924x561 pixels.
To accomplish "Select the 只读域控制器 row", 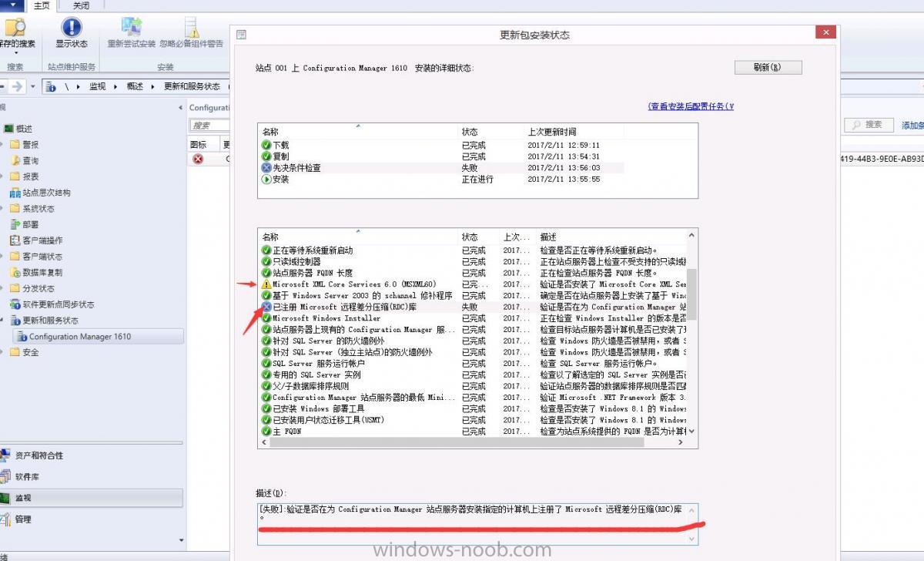I will (472, 262).
